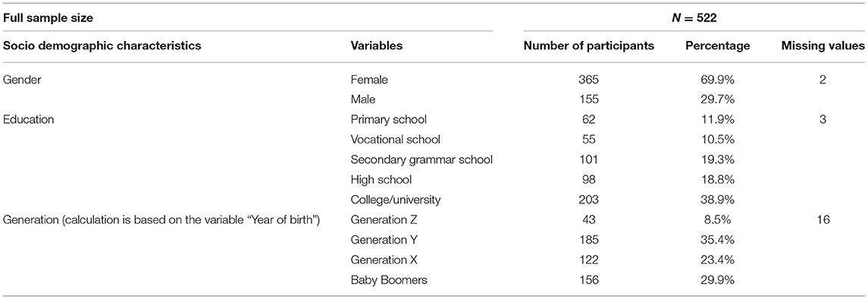Select the 'Female' variable cell
Viewport: 868px width, 299px height.
click(x=369, y=80)
